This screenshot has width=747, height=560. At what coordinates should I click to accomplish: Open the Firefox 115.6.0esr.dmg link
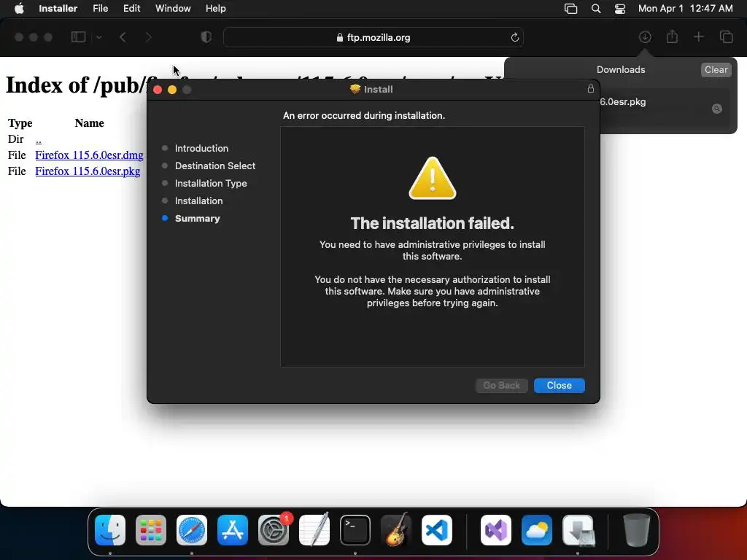pos(89,155)
